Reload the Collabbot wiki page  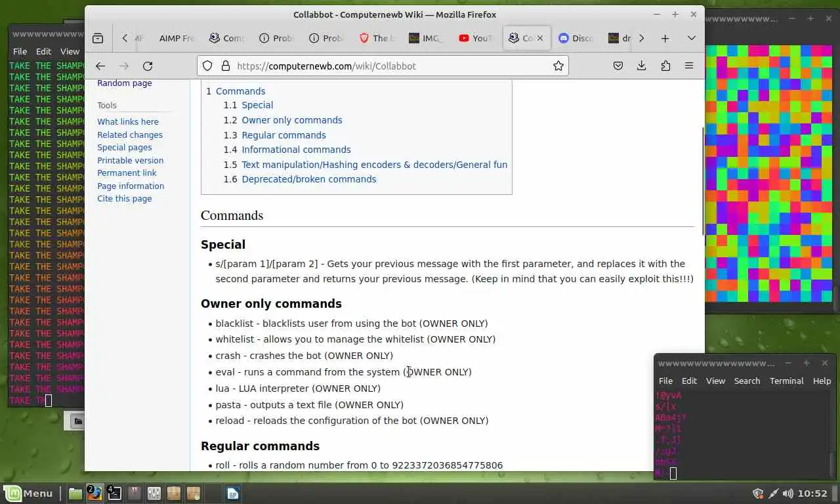[x=148, y=66]
